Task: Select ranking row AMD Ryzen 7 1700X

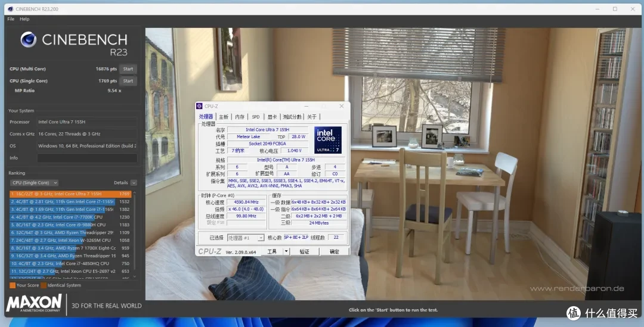Action: (70, 248)
